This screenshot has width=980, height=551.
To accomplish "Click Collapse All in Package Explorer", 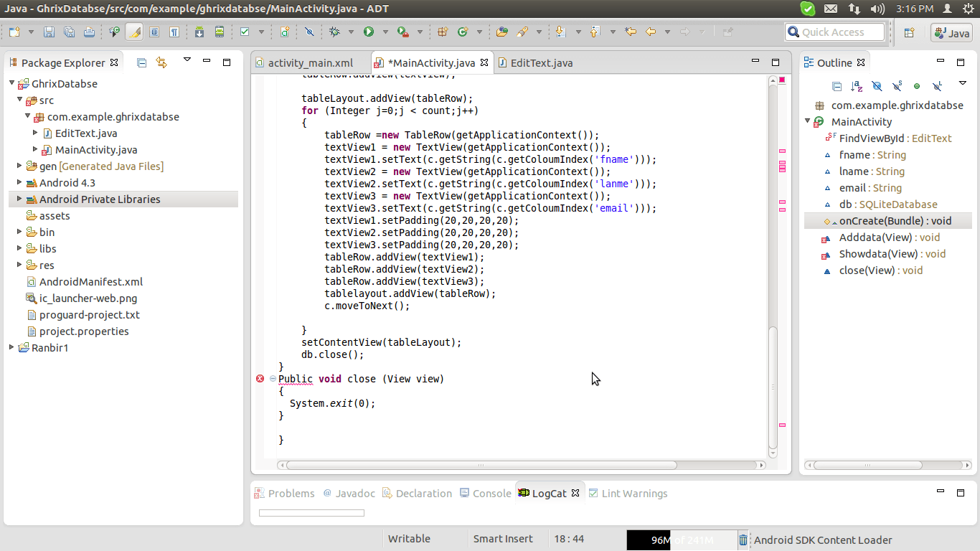I will (141, 63).
